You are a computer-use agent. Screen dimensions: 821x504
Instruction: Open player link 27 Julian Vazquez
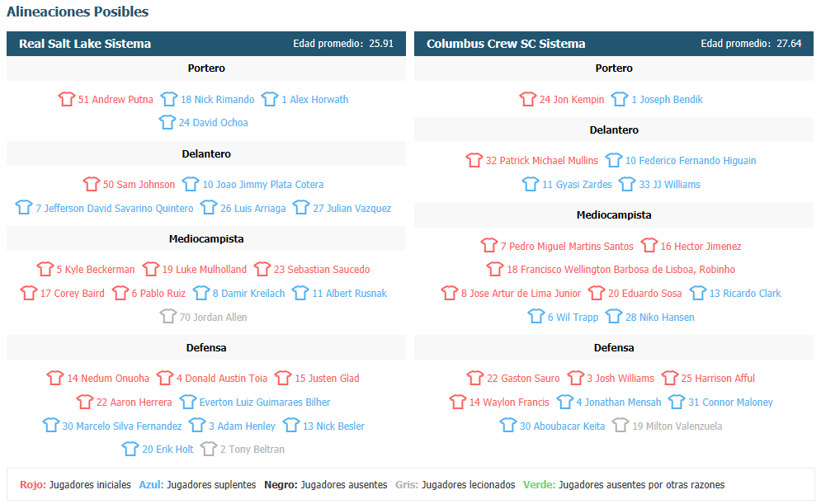pyautogui.click(x=352, y=209)
